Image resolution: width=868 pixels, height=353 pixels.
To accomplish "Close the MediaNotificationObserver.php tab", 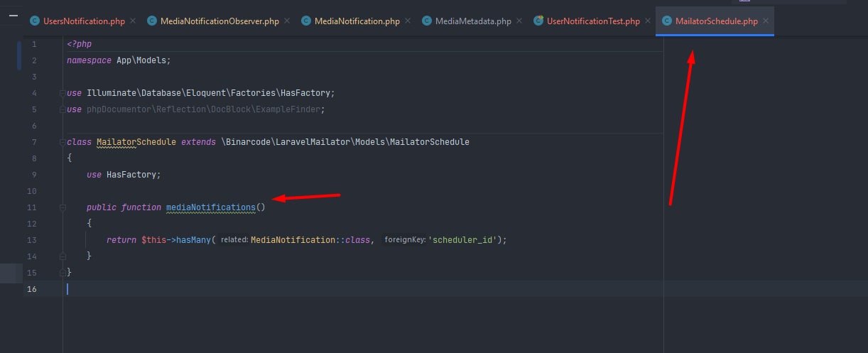I will [286, 21].
